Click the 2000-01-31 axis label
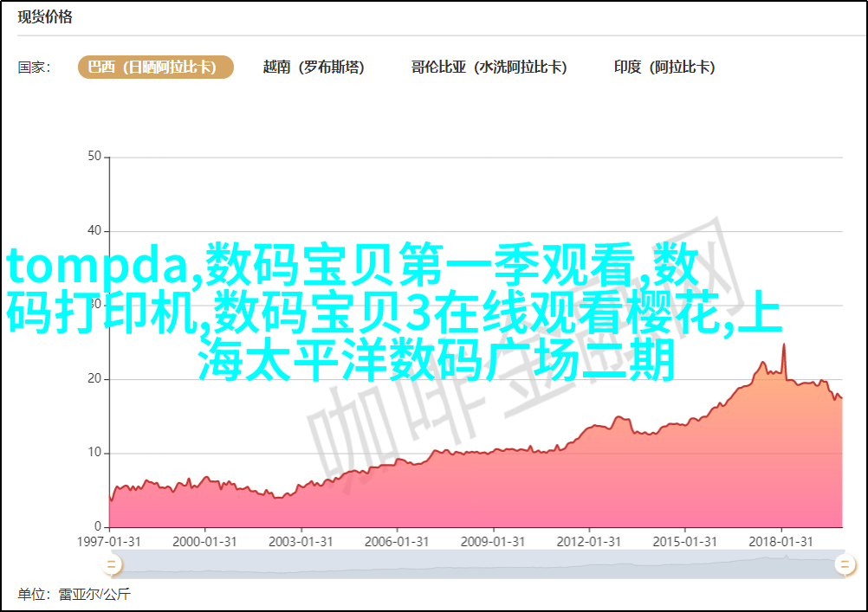The width and height of the screenshot is (868, 612). tap(204, 542)
